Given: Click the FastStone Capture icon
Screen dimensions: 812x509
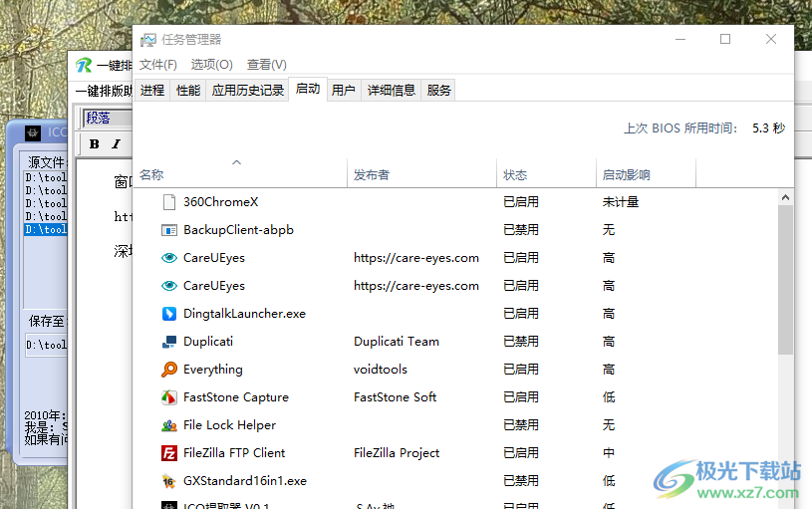Looking at the screenshot, I should tap(168, 397).
